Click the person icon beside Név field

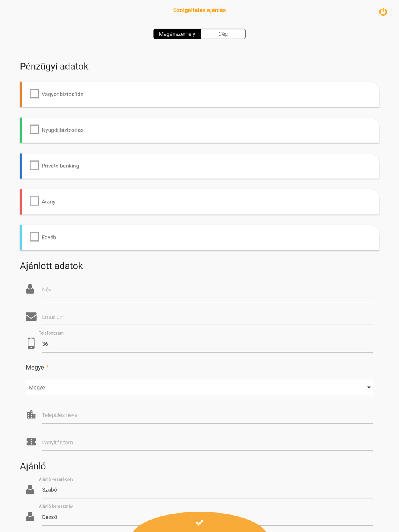tap(30, 289)
